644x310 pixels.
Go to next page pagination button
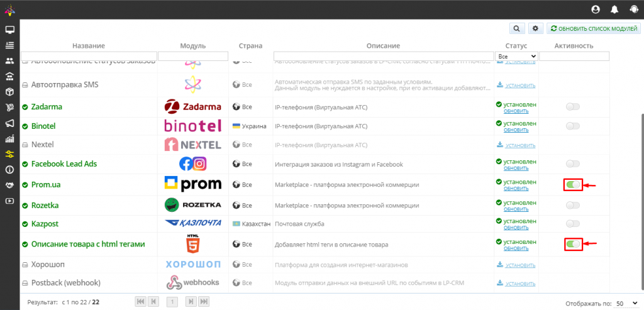point(191,302)
